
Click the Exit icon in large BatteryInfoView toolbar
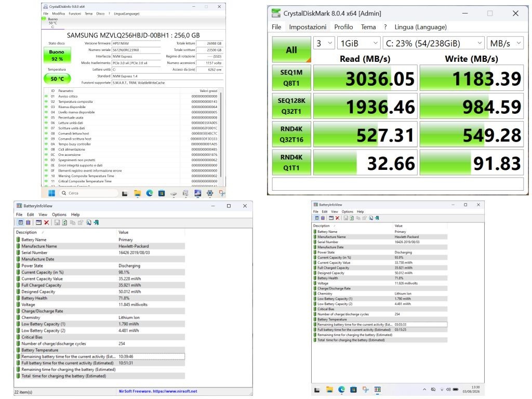tap(96, 222)
